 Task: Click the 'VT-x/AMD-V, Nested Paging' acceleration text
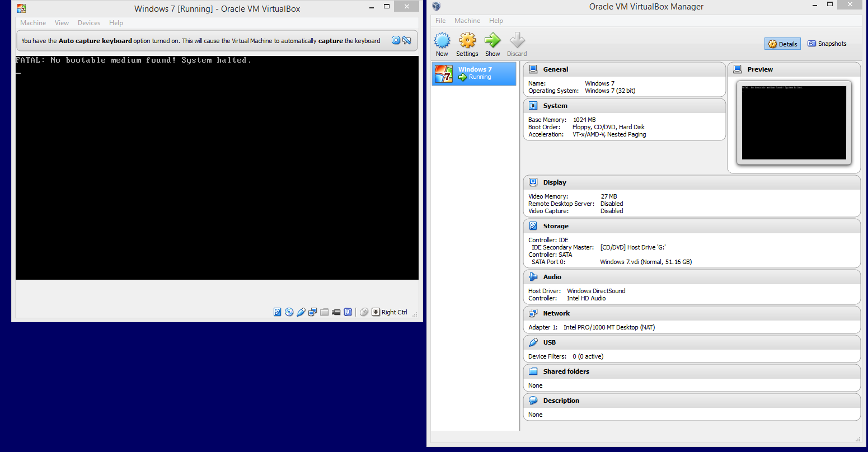pos(609,134)
